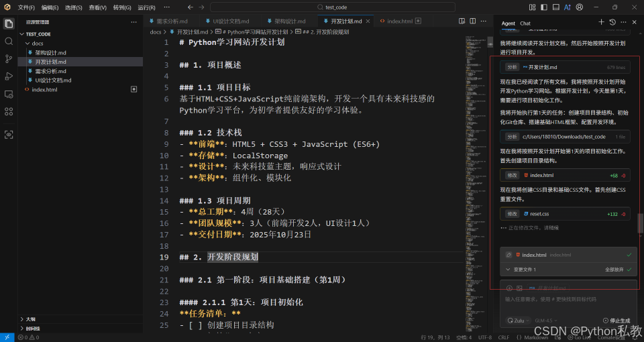
Task: Open 架构设计.md in the explorer tree
Action: [x=50, y=52]
